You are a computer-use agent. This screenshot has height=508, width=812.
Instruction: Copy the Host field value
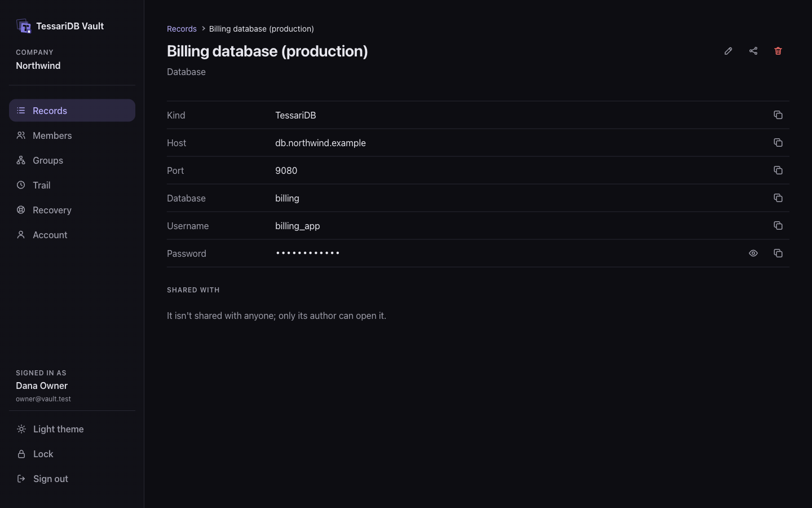tap(778, 143)
